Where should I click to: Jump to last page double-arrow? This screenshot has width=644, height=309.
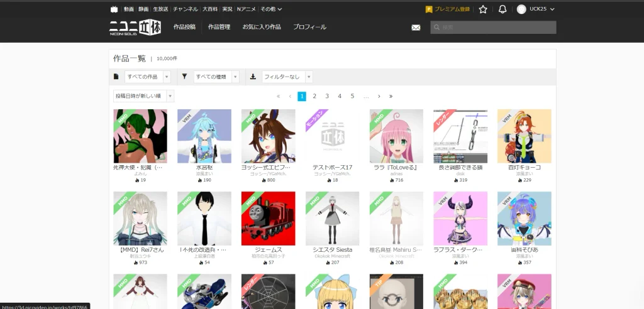tap(391, 96)
